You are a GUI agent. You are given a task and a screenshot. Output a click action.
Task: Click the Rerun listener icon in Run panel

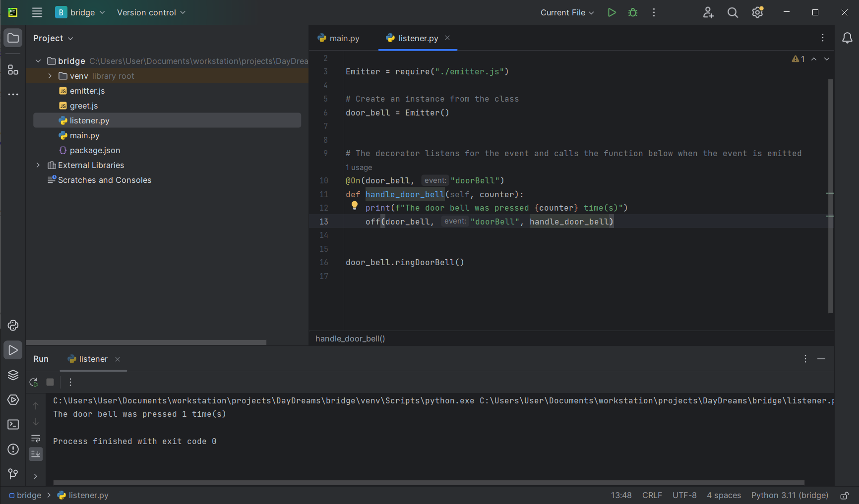[34, 382]
